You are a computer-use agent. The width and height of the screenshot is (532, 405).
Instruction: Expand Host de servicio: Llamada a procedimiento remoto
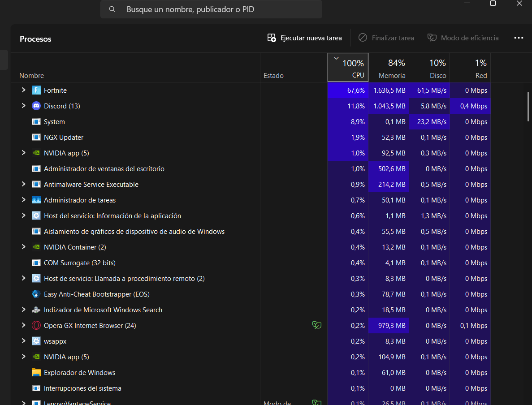(23, 278)
